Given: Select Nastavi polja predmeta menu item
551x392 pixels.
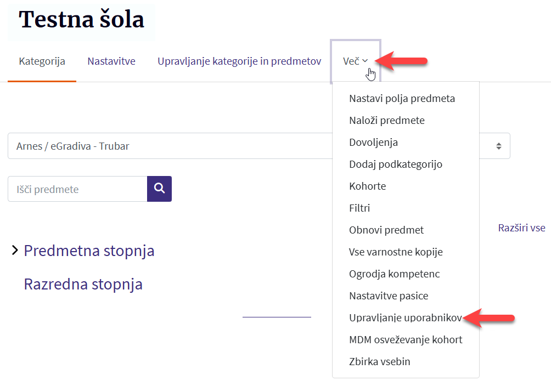Looking at the screenshot, I should click(402, 99).
